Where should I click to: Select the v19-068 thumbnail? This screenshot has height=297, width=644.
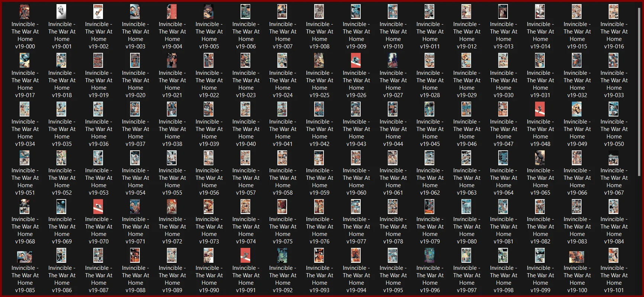click(25, 207)
